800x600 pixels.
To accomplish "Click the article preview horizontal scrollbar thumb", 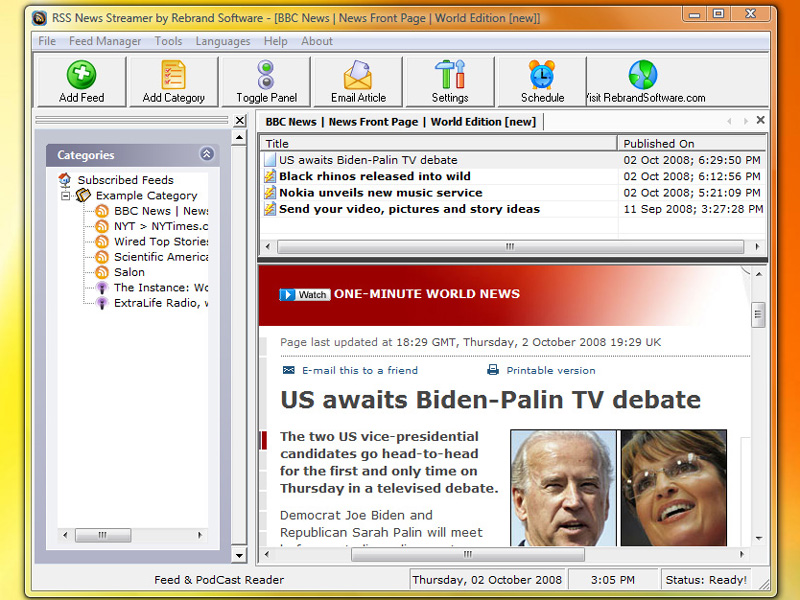I will [468, 555].
